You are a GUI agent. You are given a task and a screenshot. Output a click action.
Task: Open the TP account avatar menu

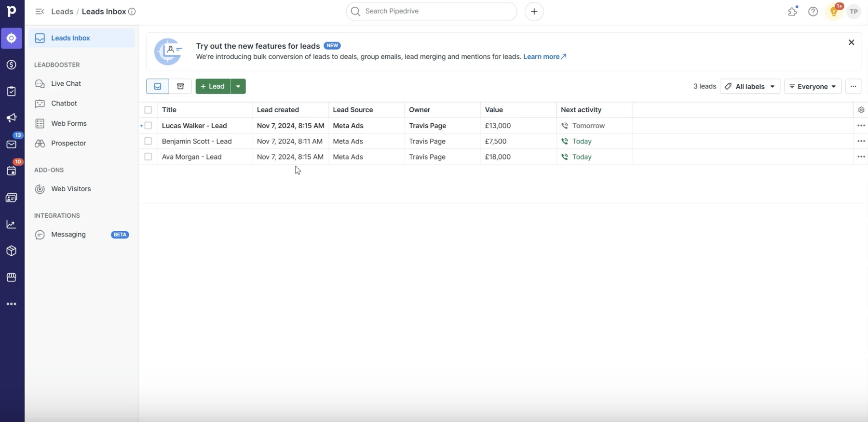coord(854,12)
